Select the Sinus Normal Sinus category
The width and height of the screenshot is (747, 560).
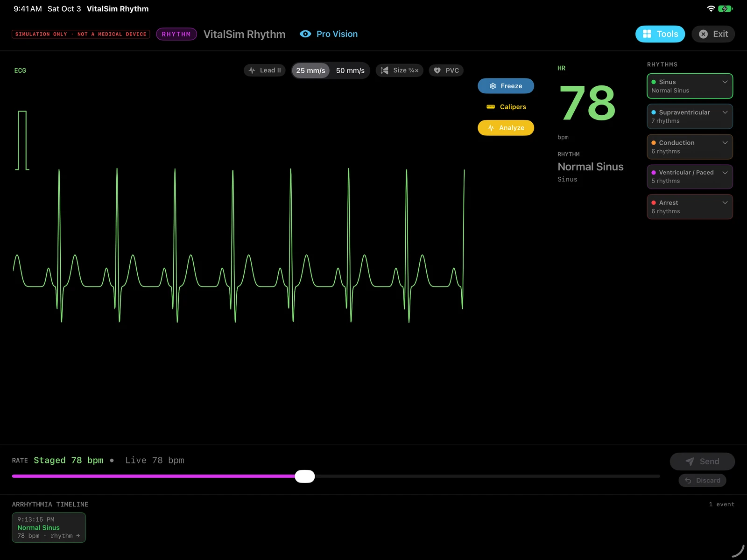pos(690,86)
